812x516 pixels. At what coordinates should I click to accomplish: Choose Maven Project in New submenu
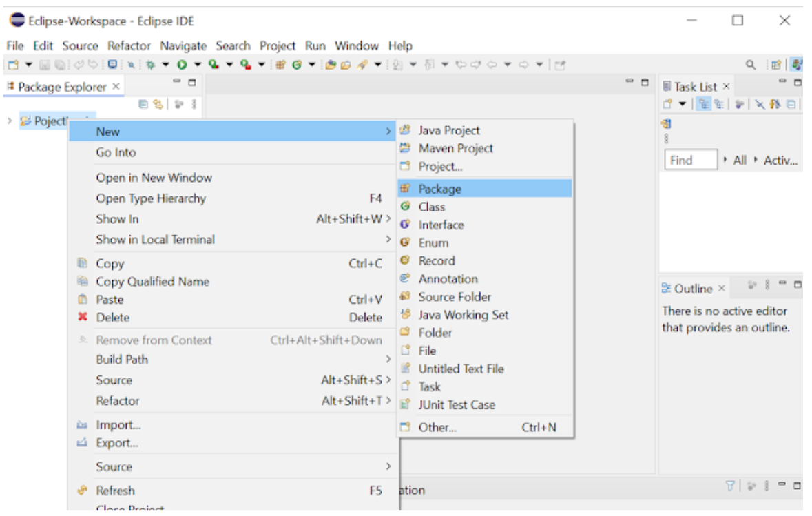tap(486, 148)
